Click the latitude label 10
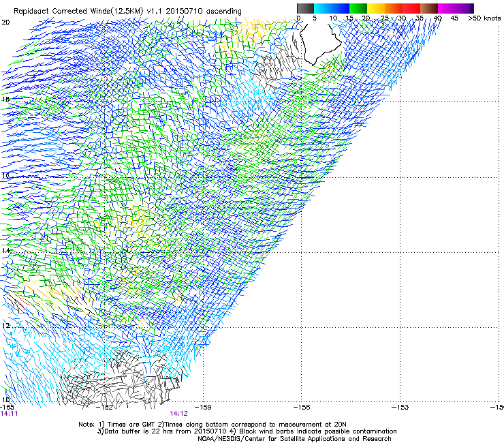The width and height of the screenshot is (504, 443). [x=5, y=400]
